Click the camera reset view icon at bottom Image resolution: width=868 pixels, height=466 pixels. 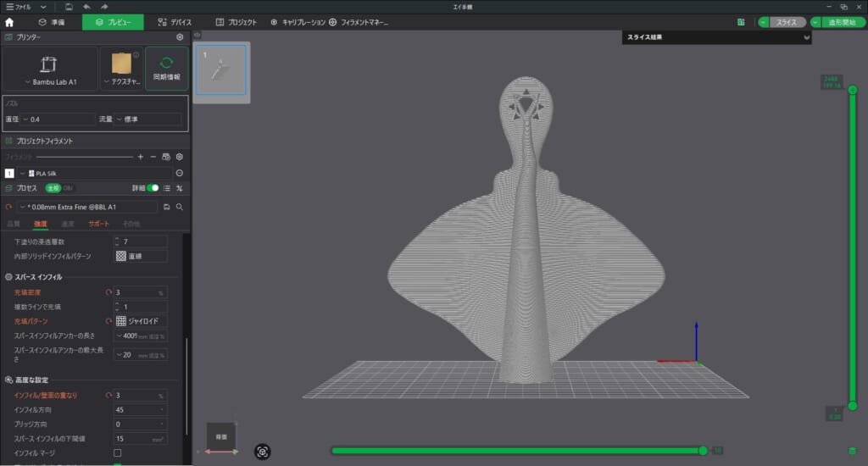pyautogui.click(x=263, y=452)
